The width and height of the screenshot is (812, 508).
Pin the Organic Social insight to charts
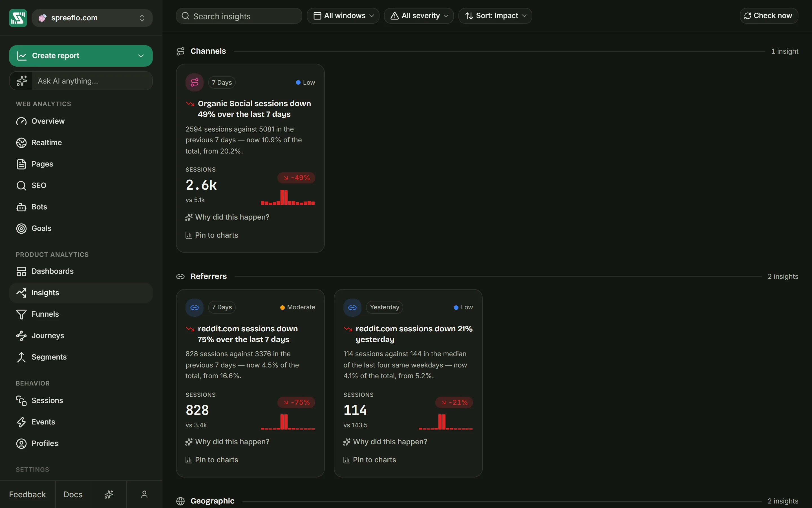212,235
